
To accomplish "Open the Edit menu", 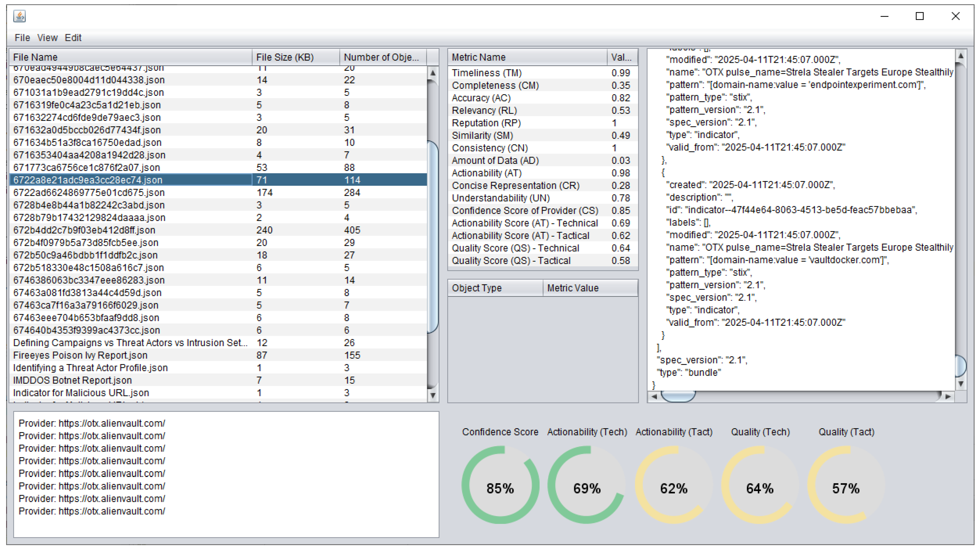I will click(73, 38).
